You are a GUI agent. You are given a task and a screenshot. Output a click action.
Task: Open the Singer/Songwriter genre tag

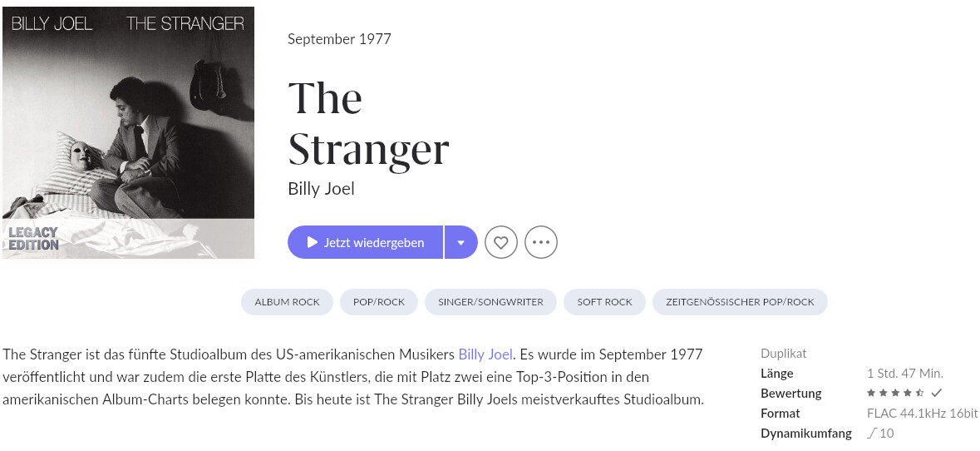pyautogui.click(x=490, y=302)
